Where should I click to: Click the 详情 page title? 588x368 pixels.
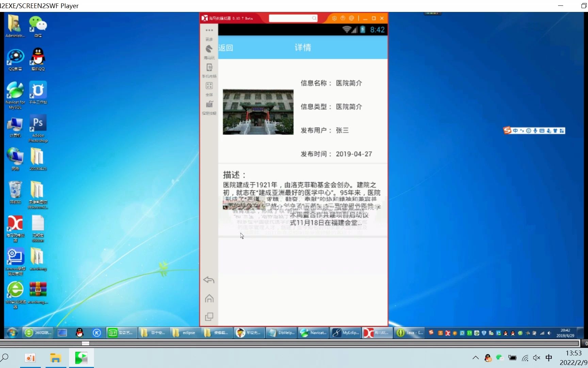[x=303, y=47]
